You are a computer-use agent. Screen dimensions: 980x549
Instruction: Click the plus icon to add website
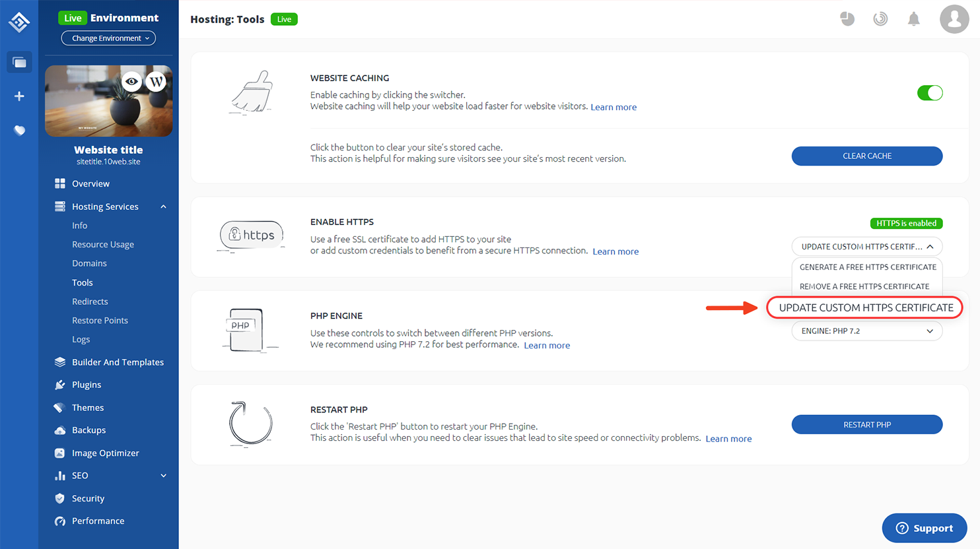tap(19, 96)
